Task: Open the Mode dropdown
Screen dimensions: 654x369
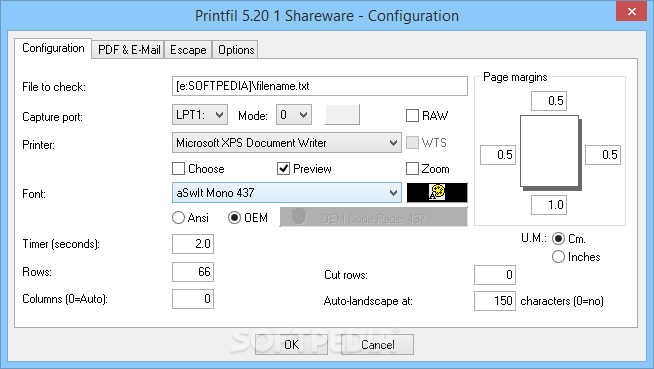Action: pos(294,115)
